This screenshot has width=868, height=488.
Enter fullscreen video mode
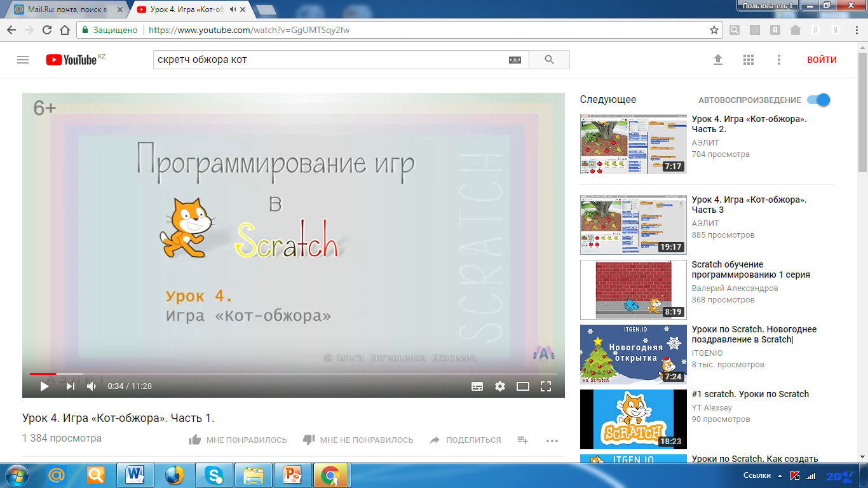coord(545,386)
